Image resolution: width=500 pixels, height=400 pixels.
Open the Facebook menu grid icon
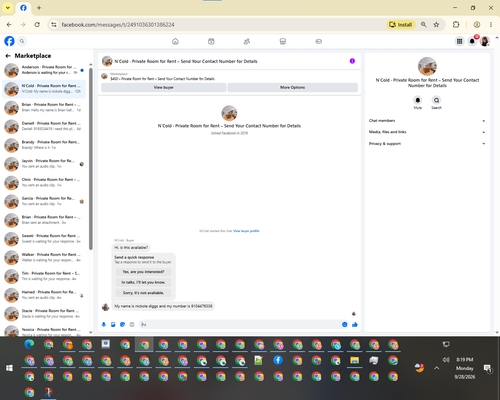pos(459,41)
